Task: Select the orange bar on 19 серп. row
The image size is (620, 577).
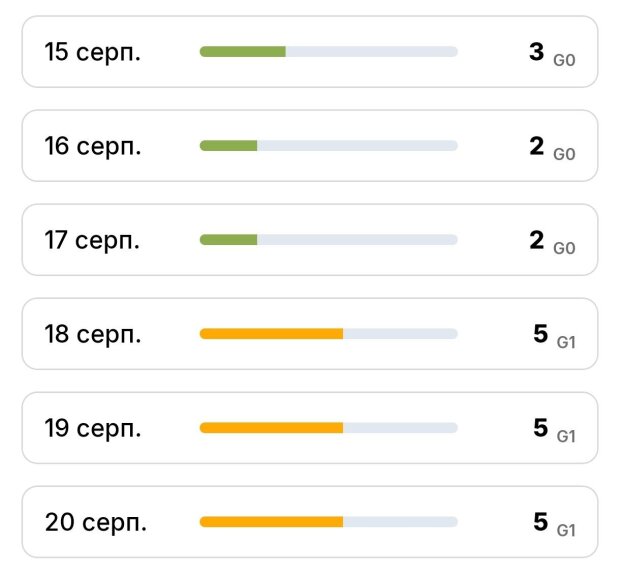Action: coord(271,428)
